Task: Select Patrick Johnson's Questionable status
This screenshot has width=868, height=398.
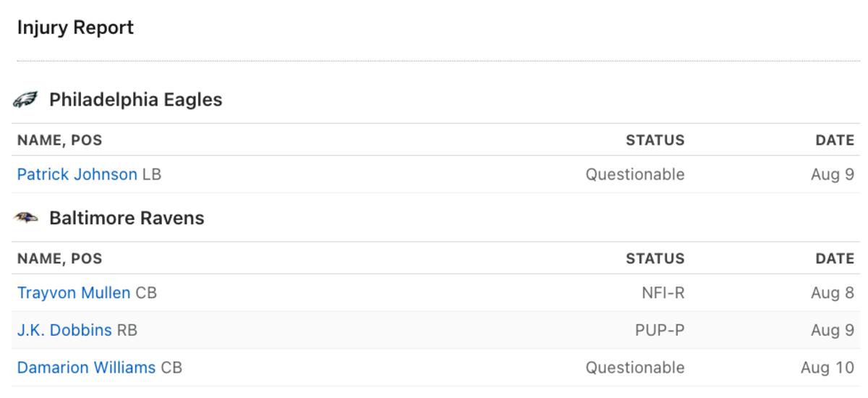Action: point(635,174)
